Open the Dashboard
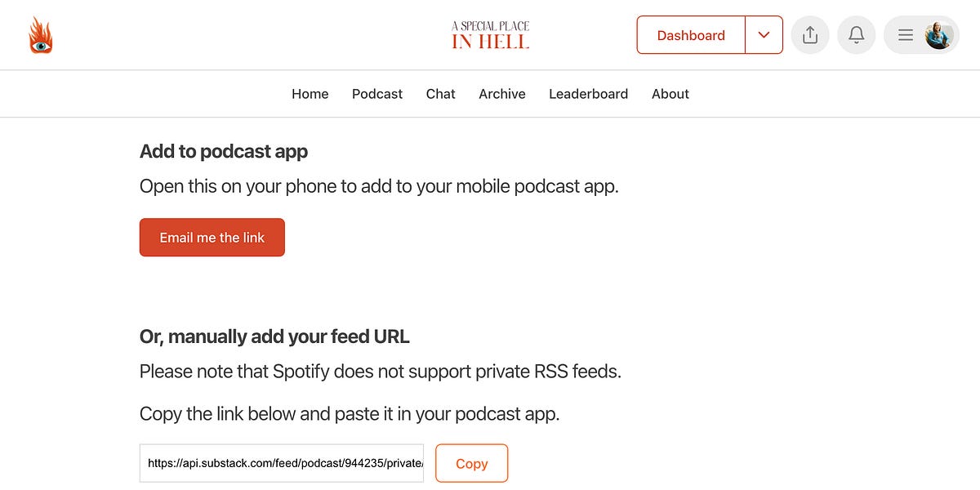980x490 pixels. point(690,35)
